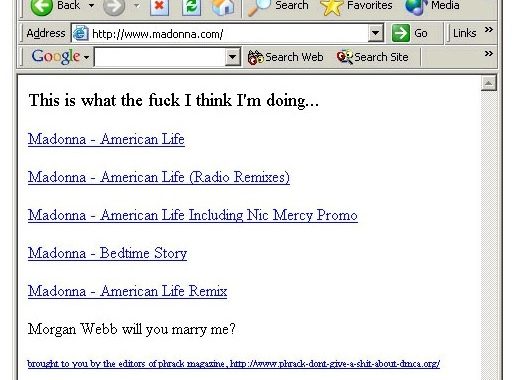513x380 pixels.
Task: Click the scrollbar up arrow
Action: pyautogui.click(x=489, y=83)
